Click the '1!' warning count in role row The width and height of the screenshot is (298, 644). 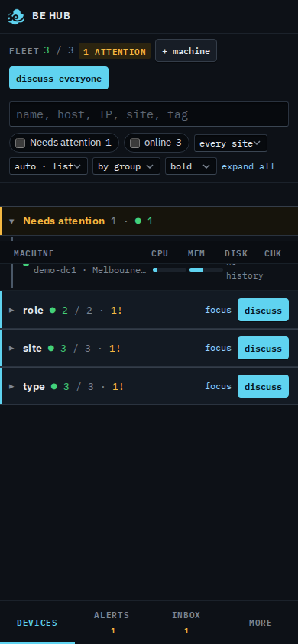pyautogui.click(x=117, y=310)
